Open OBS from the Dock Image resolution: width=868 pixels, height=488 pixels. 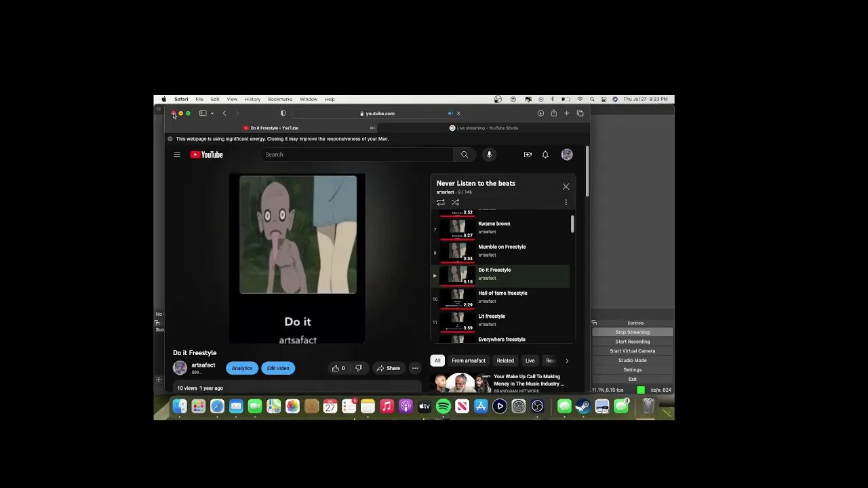point(538,406)
